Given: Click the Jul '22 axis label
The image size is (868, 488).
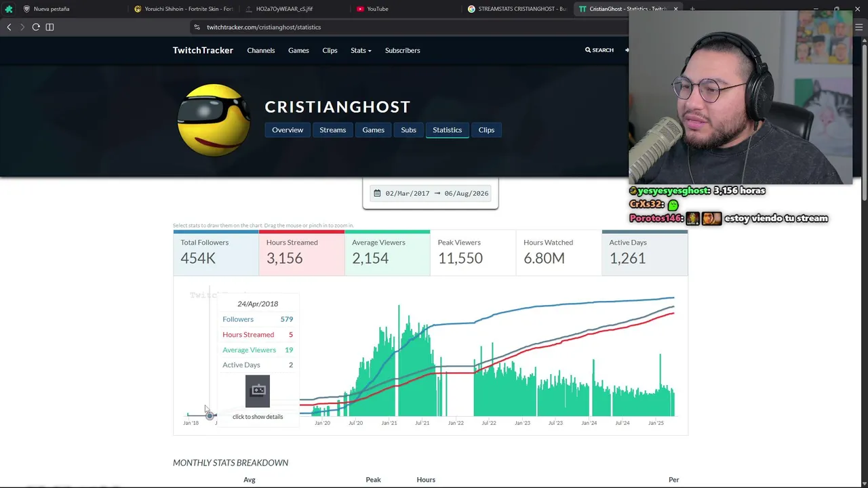Looking at the screenshot, I should [489, 423].
